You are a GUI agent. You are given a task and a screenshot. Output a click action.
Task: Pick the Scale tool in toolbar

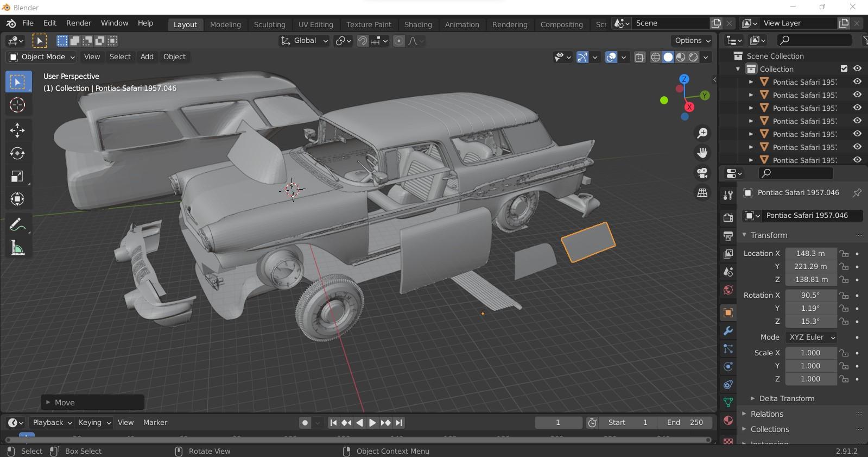click(17, 176)
